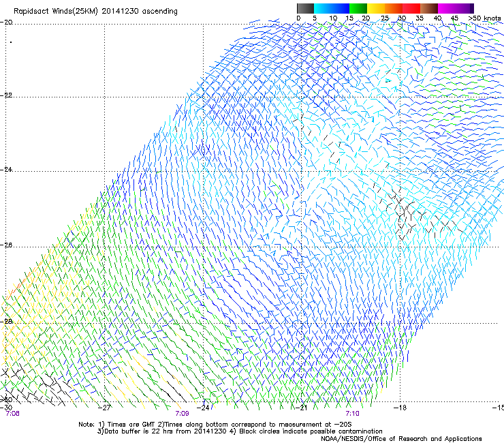504x443 pixels.
Task: Click the longitude axis label '-24'
Action: click(x=203, y=408)
